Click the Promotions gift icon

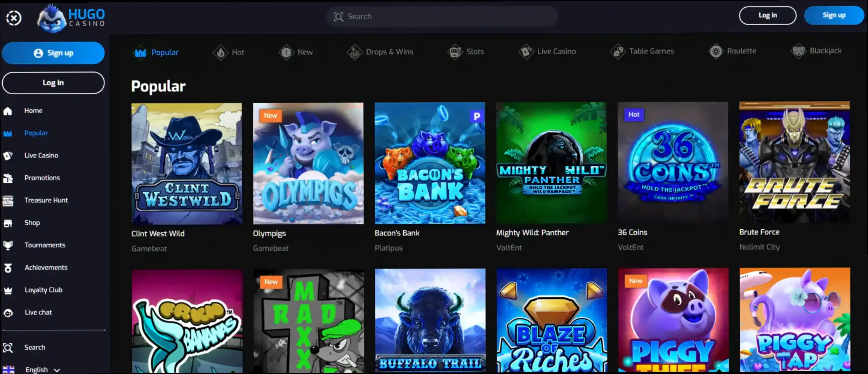pyautogui.click(x=8, y=178)
